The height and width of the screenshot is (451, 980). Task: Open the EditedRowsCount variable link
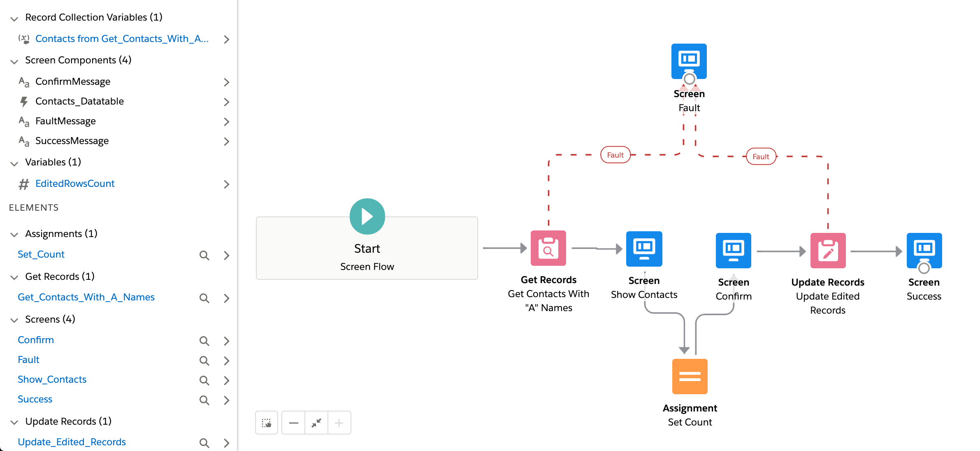[75, 184]
